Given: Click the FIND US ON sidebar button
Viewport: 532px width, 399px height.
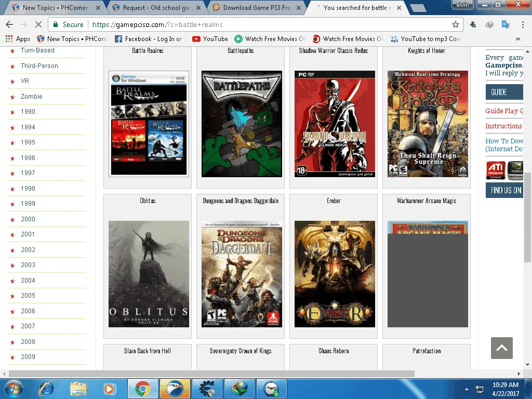Looking at the screenshot, I should coord(504,190).
